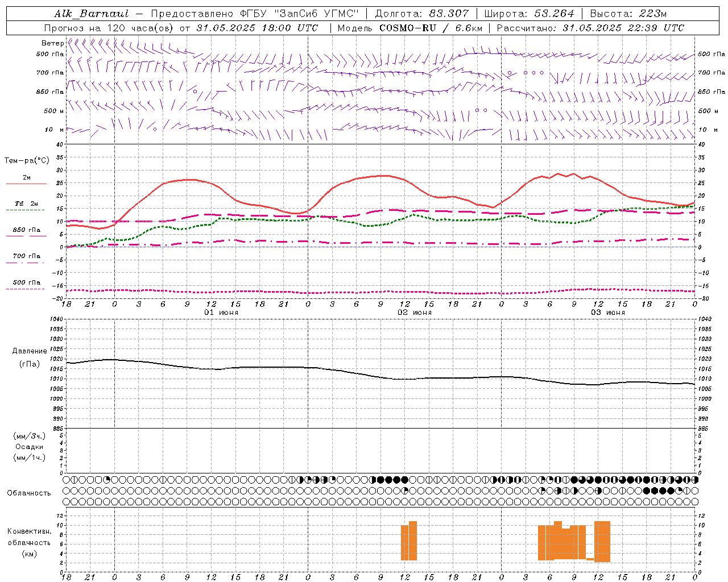Click the 2м legend label under Тем-ра
Viewport: 728px width, 582px height.
[x=27, y=177]
